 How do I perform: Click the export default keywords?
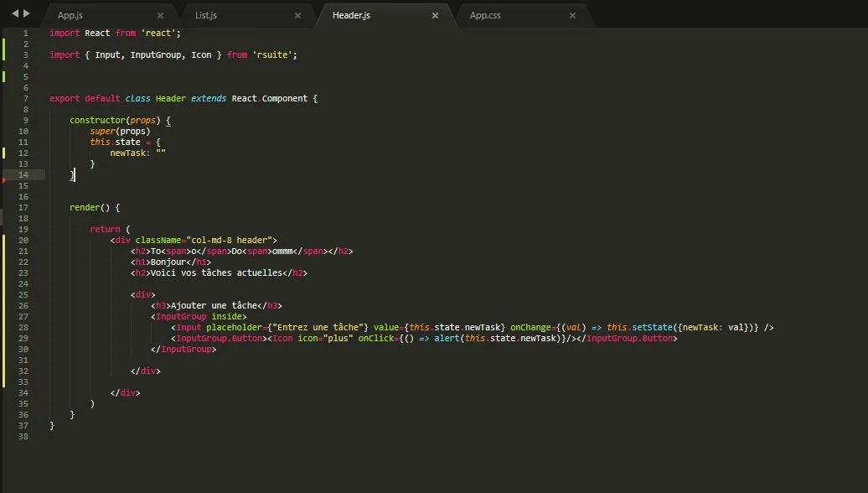85,99
